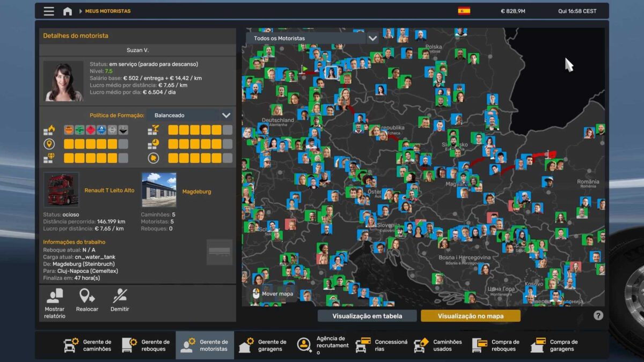Click Mostrar relatório icon

55,303
